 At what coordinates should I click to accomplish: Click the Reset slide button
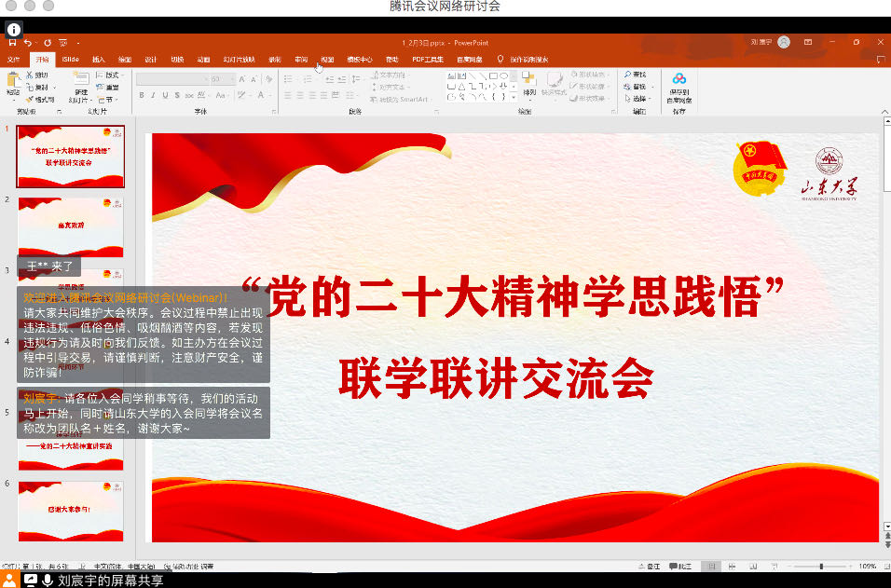click(x=111, y=87)
